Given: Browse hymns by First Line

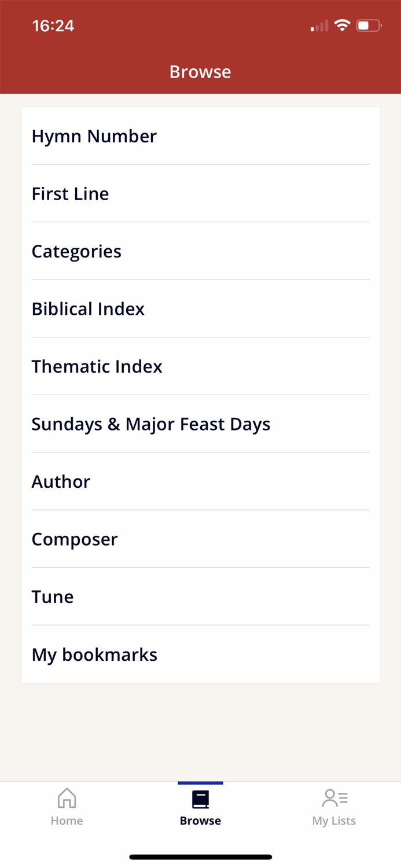Looking at the screenshot, I should point(70,194).
